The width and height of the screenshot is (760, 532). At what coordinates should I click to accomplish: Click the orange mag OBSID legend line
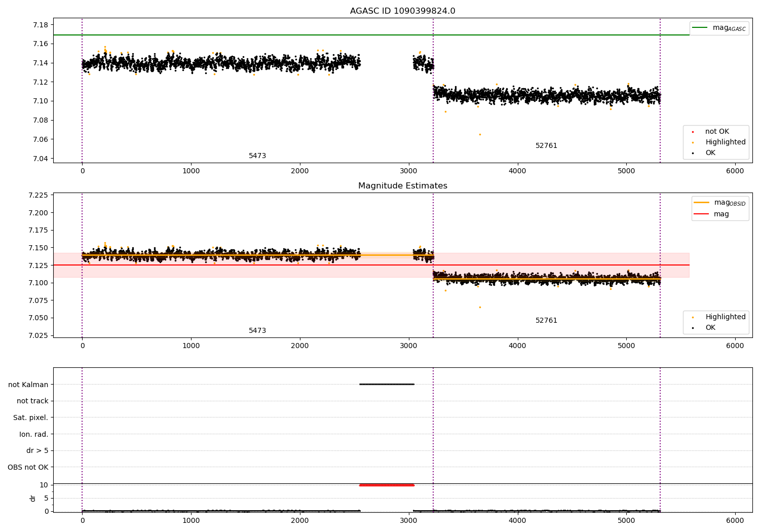pos(701,203)
